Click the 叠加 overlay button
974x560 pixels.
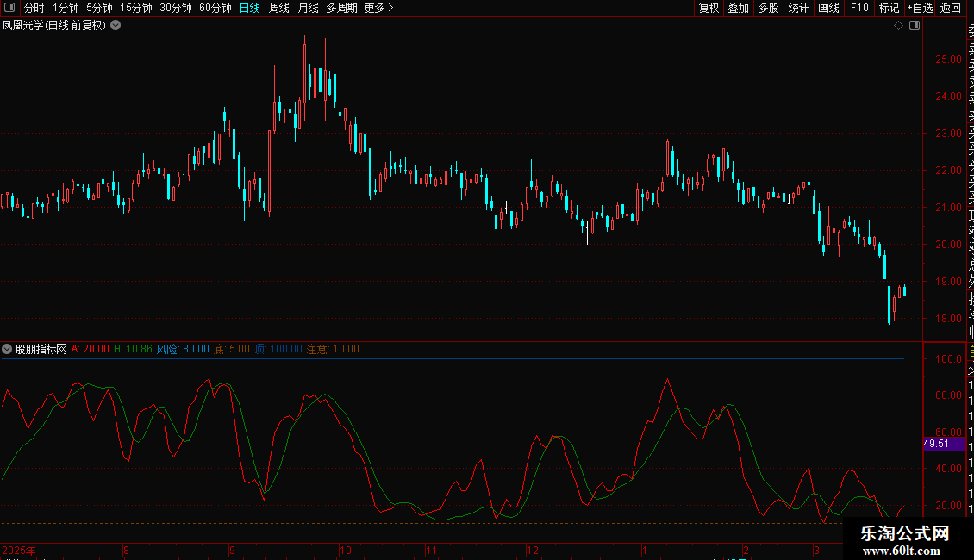click(x=738, y=8)
